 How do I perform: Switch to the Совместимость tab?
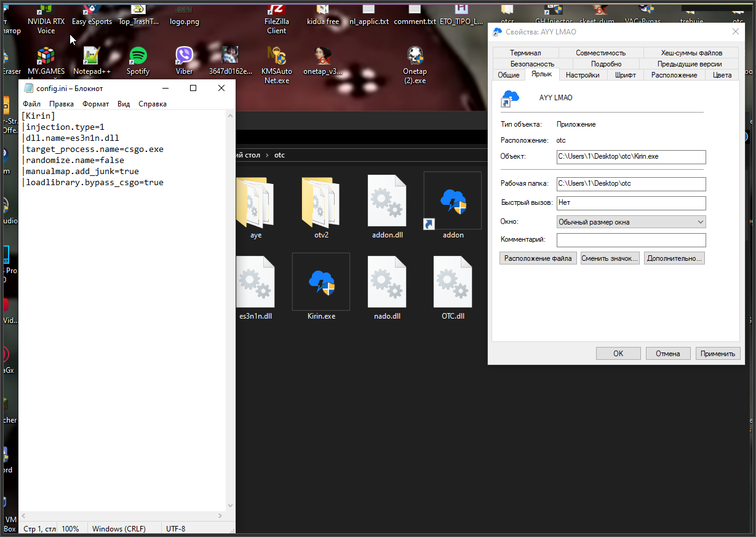coord(600,53)
